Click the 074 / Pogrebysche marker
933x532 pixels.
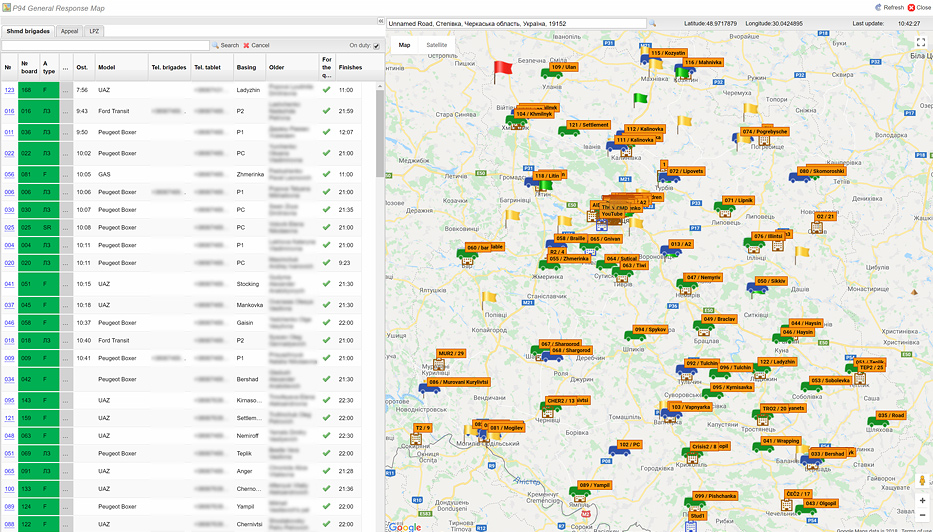click(x=764, y=132)
